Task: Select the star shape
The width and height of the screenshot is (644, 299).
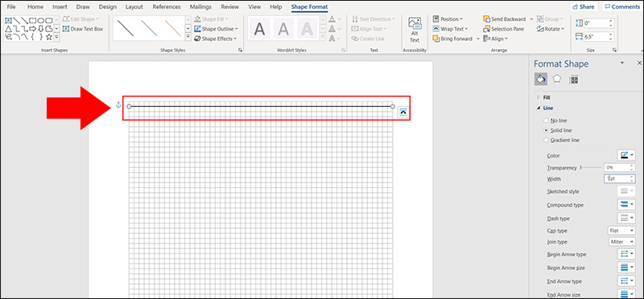Action: coord(49,37)
